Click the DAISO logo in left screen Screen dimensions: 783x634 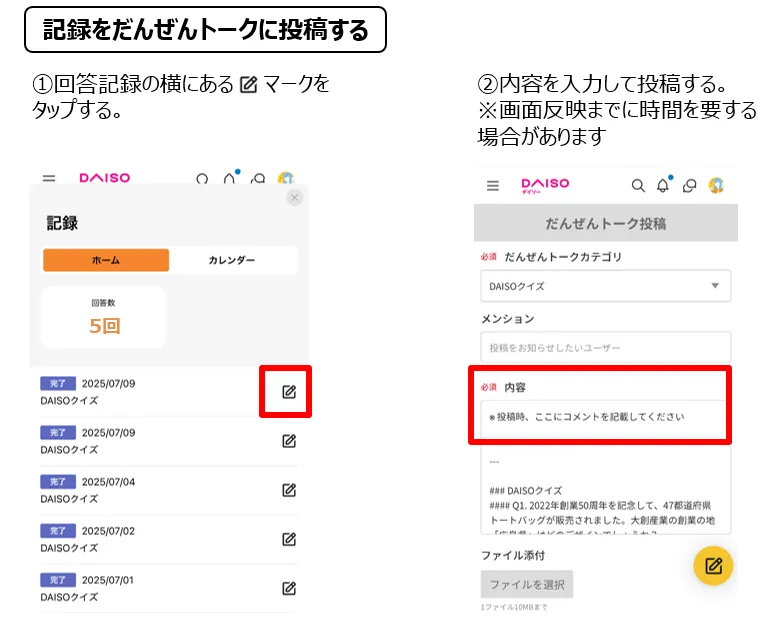pyautogui.click(x=105, y=178)
